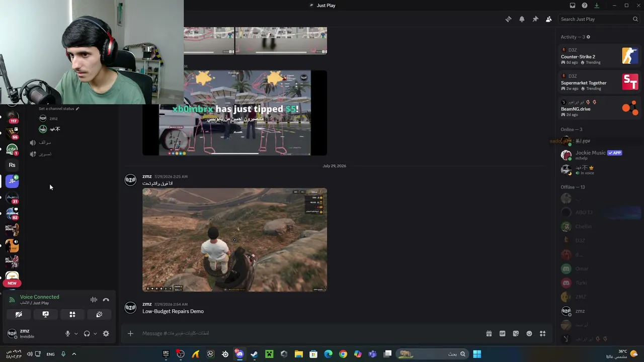
Task: Start an activity in voice panel
Action: (x=72, y=315)
